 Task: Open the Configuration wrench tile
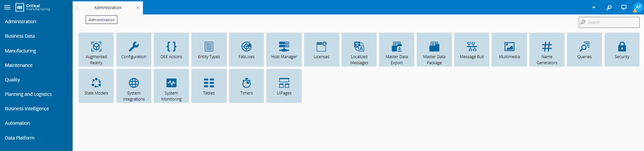click(134, 49)
